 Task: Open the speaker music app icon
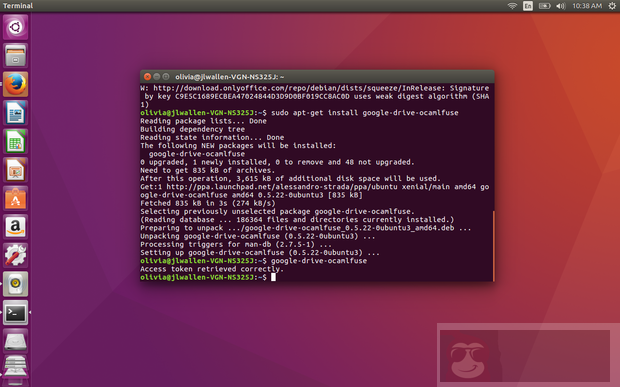pos(15,284)
